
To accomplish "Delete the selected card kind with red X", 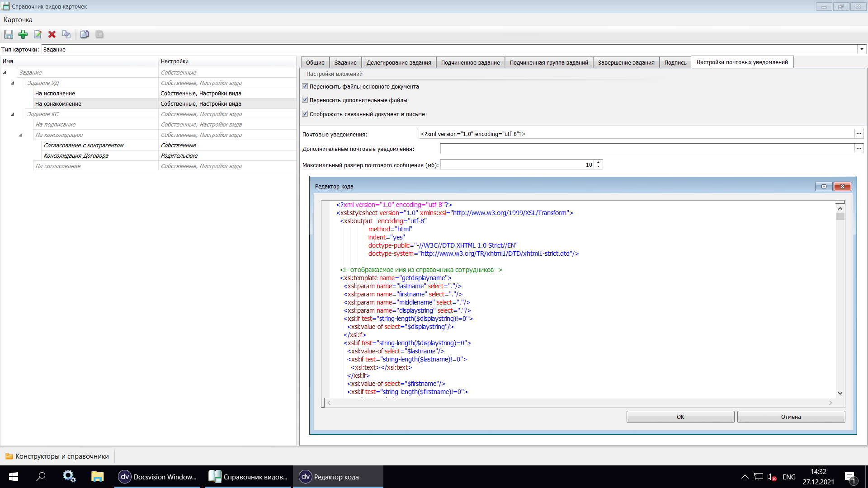I will (x=52, y=34).
